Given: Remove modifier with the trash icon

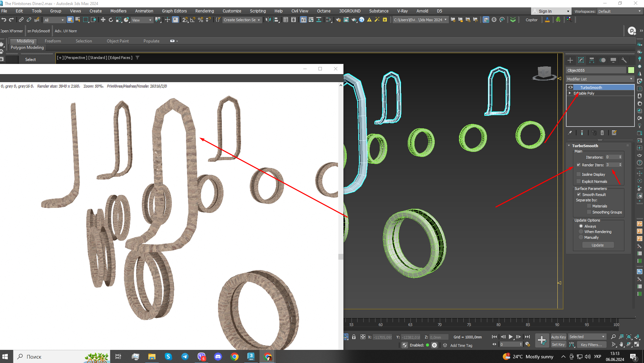Looking at the screenshot, I should (602, 133).
